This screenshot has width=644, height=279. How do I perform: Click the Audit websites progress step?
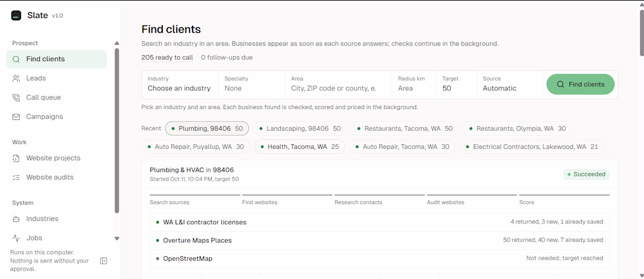[x=472, y=199]
